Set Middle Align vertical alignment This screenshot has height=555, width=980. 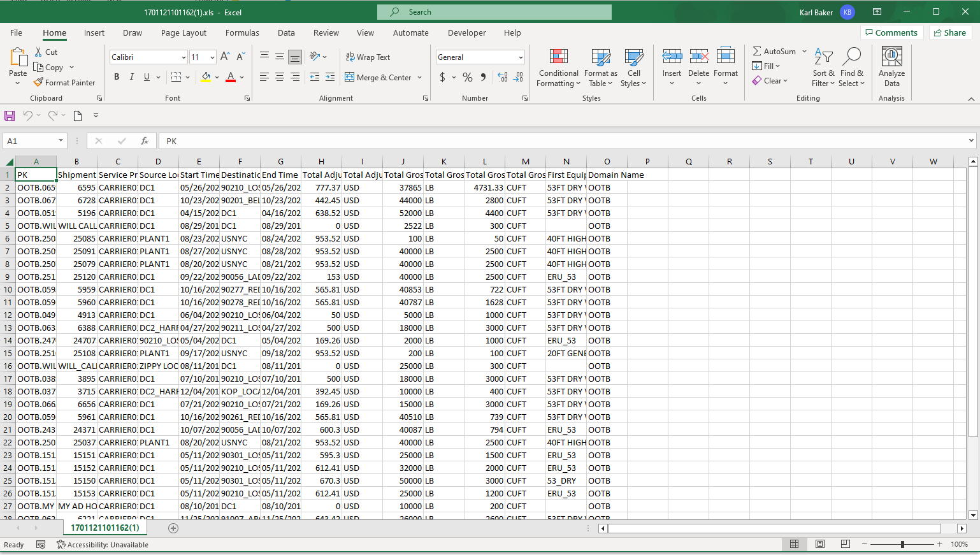click(x=280, y=57)
